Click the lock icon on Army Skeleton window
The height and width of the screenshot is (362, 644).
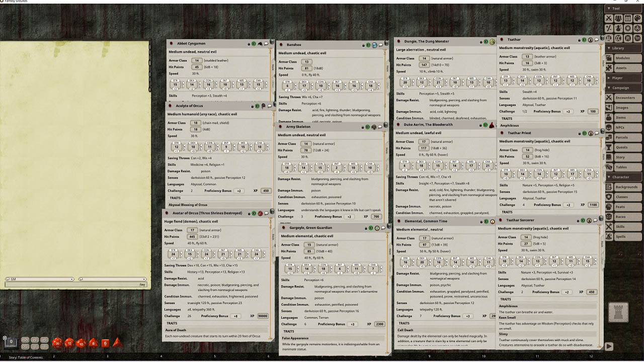pyautogui.click(x=363, y=127)
